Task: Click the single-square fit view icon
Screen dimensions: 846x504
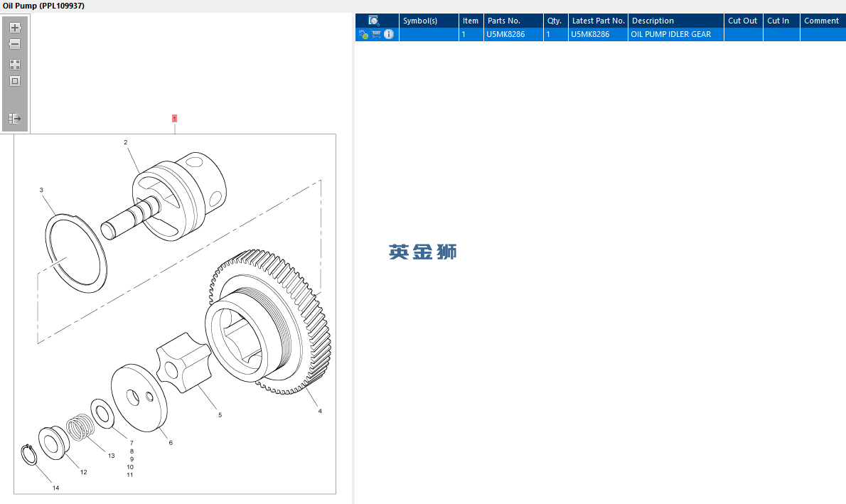Action: (x=15, y=81)
